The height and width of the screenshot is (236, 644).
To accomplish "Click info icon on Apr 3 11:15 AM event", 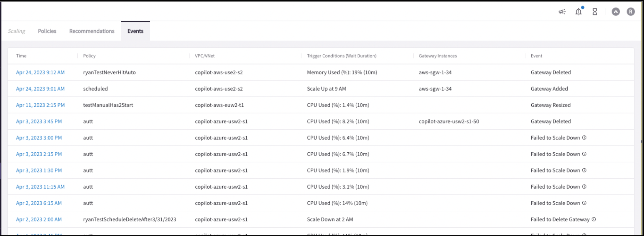I will (584, 186).
